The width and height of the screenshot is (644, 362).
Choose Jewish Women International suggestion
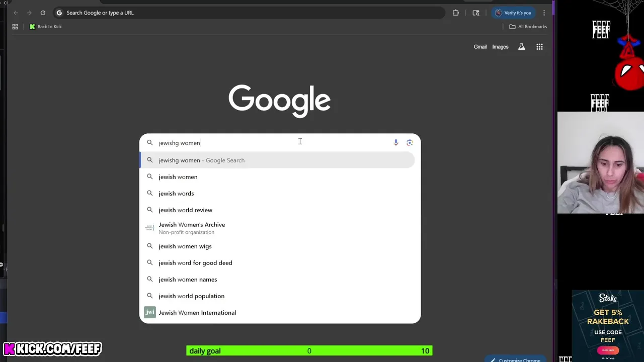pos(277,313)
